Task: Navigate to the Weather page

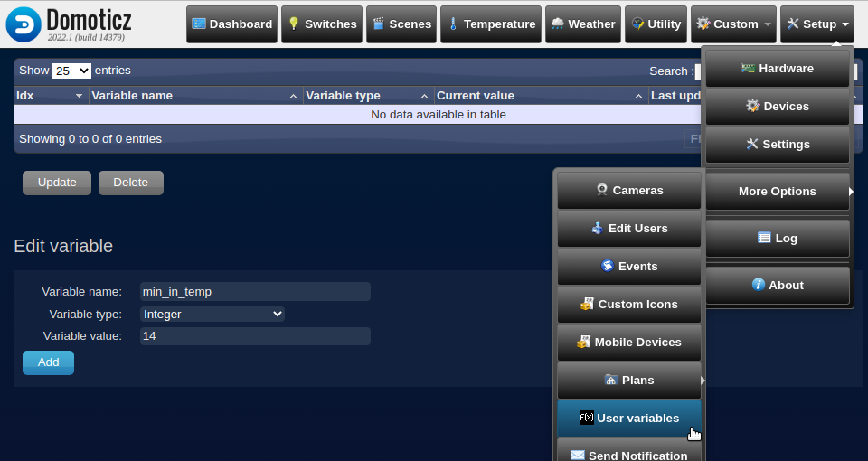Action: 583,24
